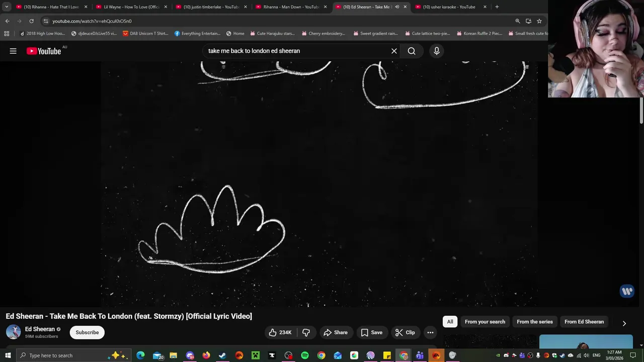Viewport: 644px width, 362px height.
Task: Mute the Ed Sheeran tab audio
Action: 397,7
